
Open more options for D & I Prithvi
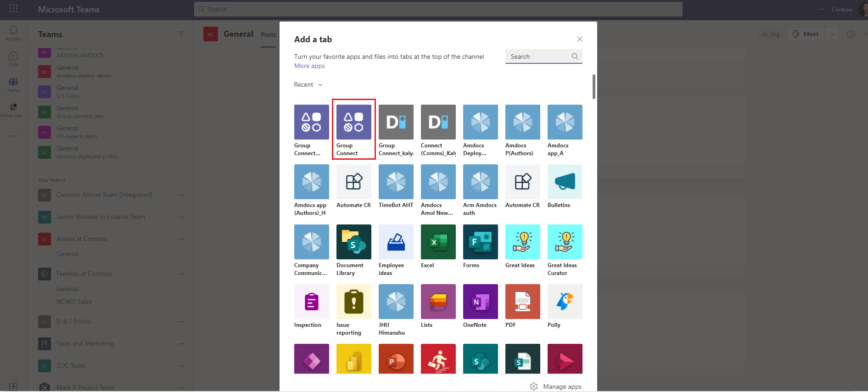181,322
